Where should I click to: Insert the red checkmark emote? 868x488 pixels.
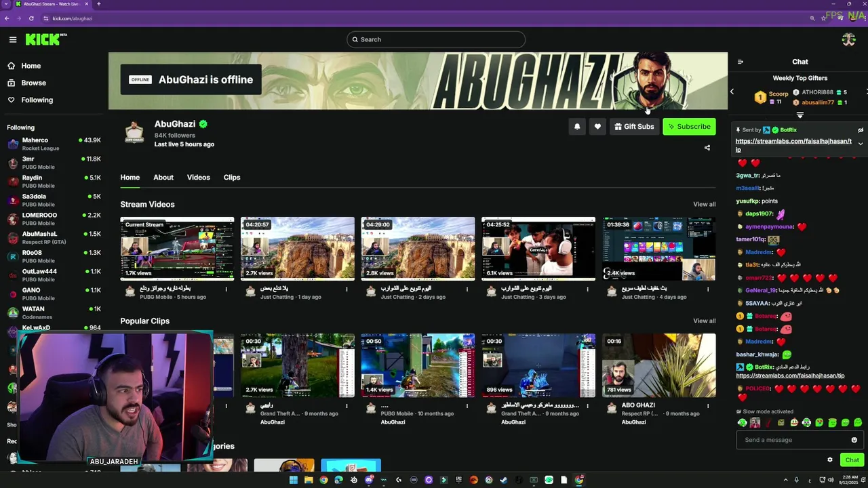(x=768, y=423)
